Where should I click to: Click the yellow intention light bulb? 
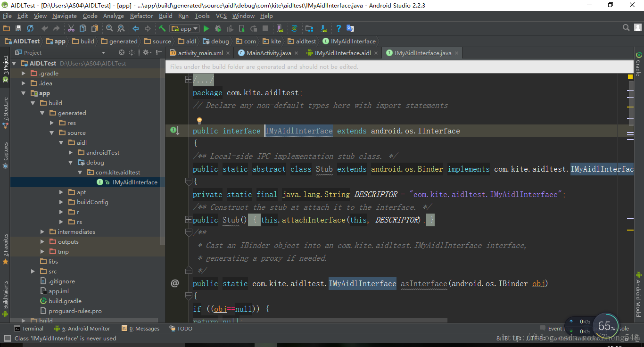pyautogui.click(x=199, y=121)
